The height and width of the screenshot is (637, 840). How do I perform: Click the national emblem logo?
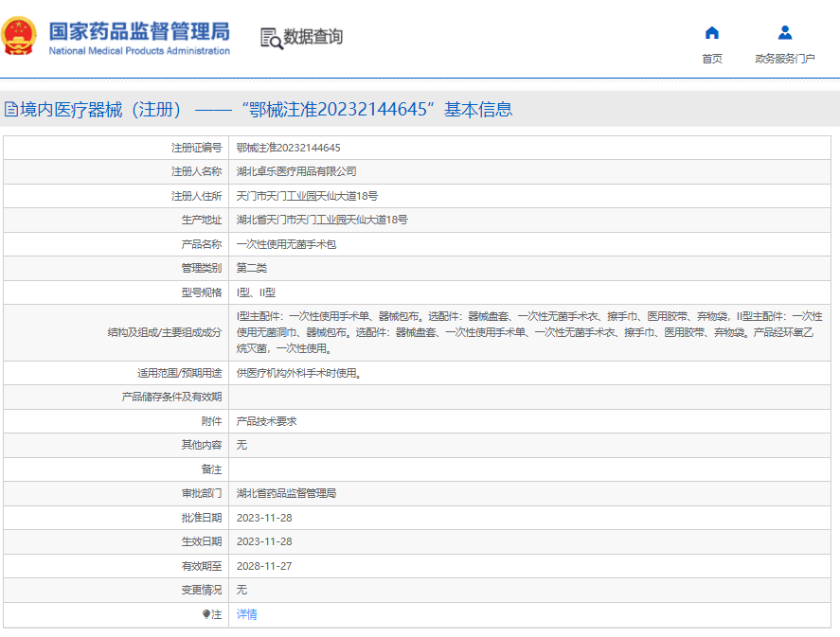(x=19, y=36)
